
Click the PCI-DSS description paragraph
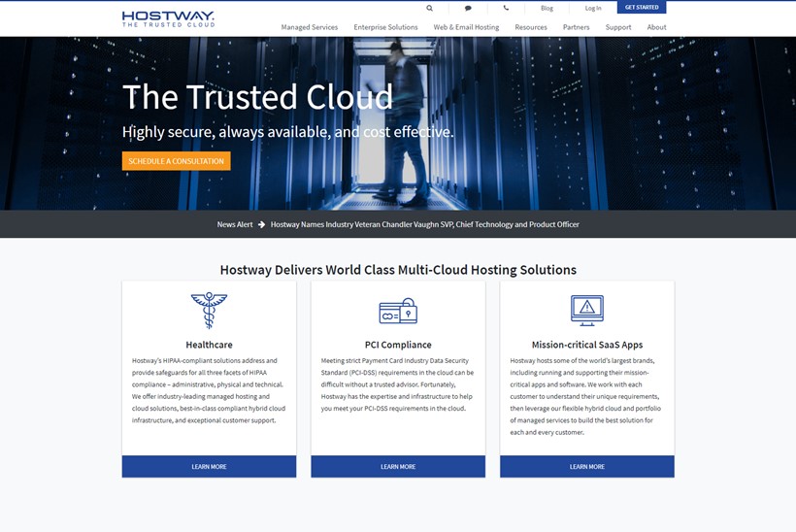pos(397,384)
